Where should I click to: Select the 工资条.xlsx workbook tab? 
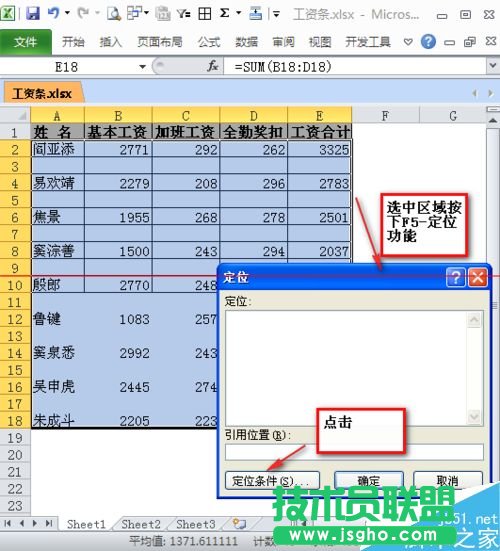click(x=42, y=93)
